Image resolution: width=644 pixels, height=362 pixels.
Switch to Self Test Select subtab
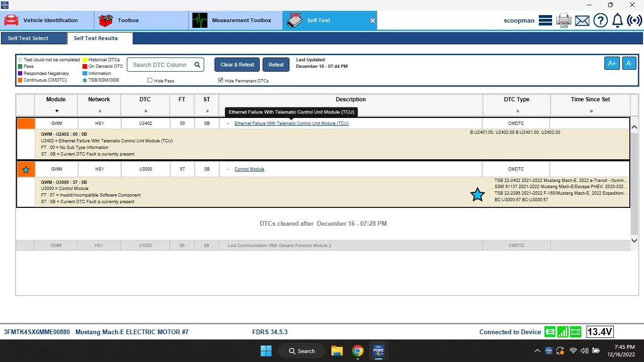(34, 38)
